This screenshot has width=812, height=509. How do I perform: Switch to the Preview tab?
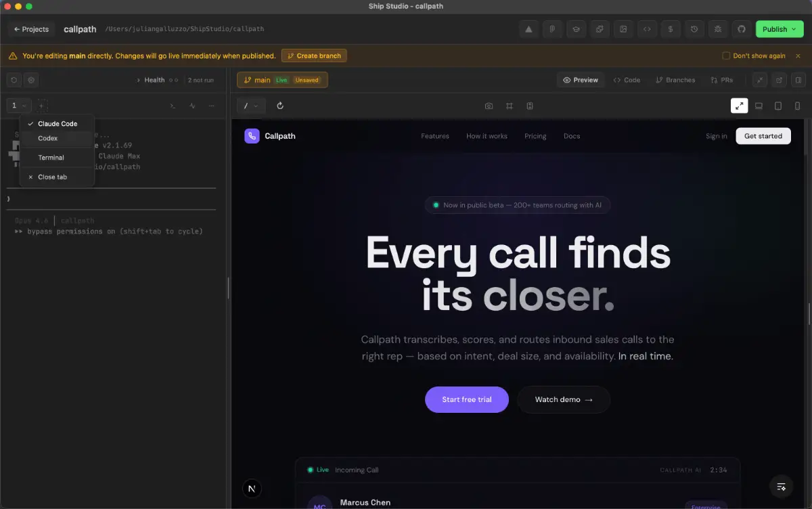(x=581, y=80)
